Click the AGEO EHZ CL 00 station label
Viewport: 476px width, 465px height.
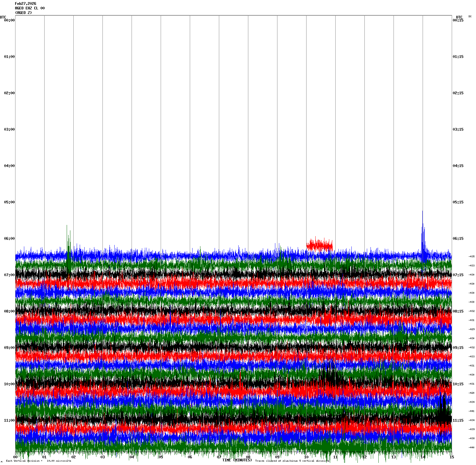pos(30,8)
